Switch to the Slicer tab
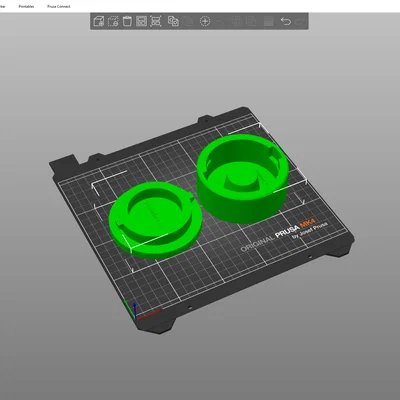400x400 pixels. (x=2, y=6)
